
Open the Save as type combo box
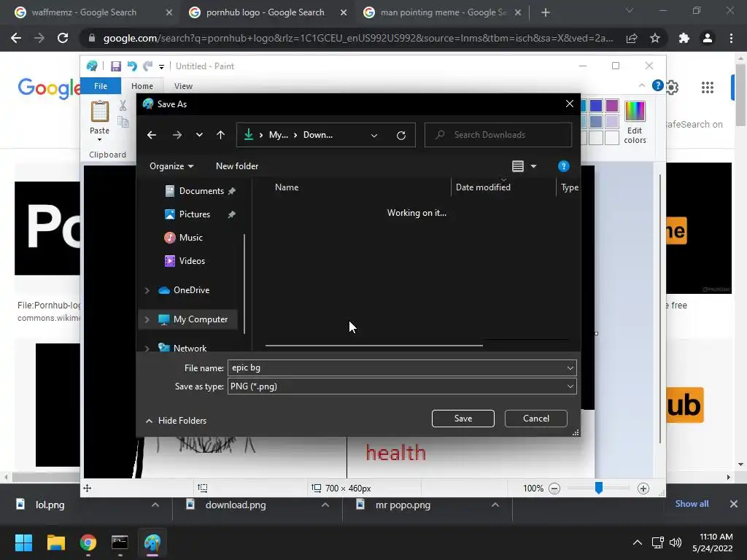(402, 386)
